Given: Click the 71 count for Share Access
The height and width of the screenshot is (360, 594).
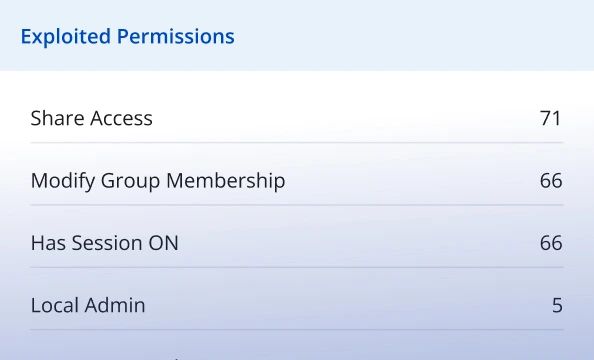Looking at the screenshot, I should point(550,118).
